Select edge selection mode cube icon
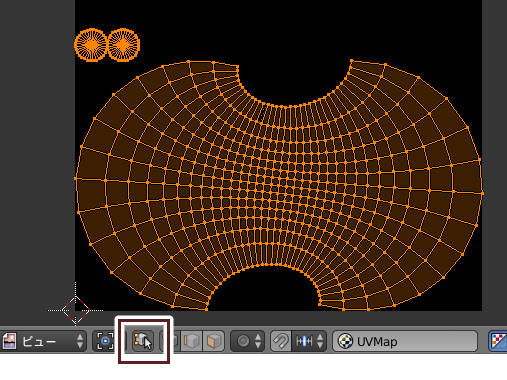The height and width of the screenshot is (380, 507). point(192,341)
